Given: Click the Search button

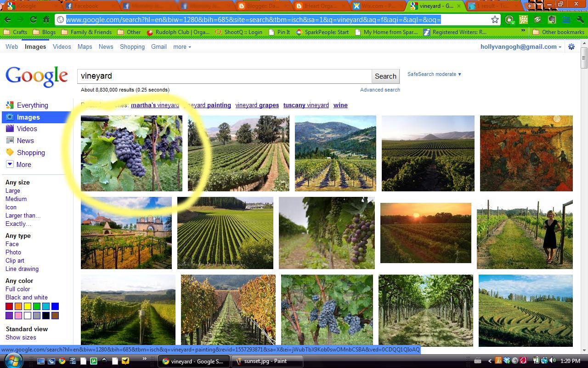Looking at the screenshot, I should [385, 76].
